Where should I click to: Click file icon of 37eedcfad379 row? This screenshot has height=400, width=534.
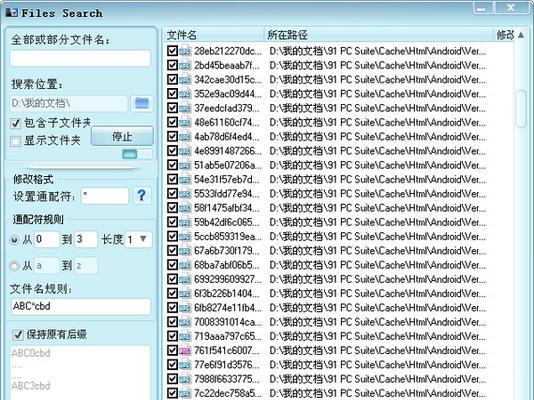(185, 108)
